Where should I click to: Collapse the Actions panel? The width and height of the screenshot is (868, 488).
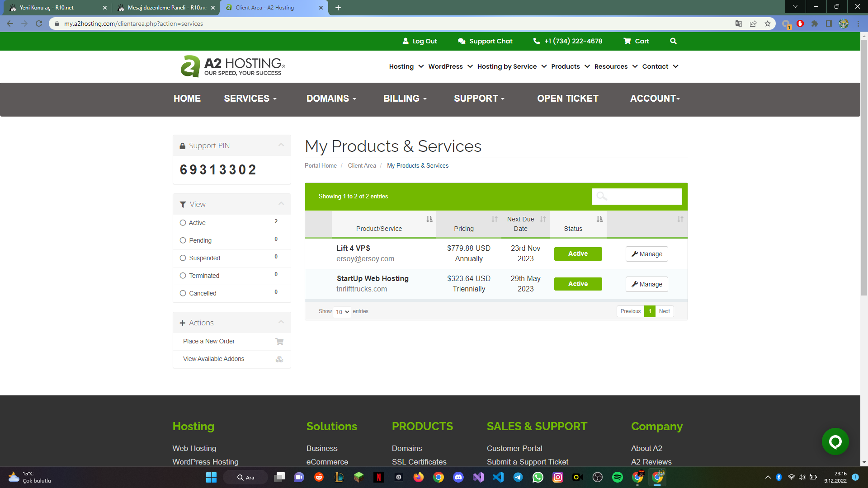pyautogui.click(x=281, y=322)
